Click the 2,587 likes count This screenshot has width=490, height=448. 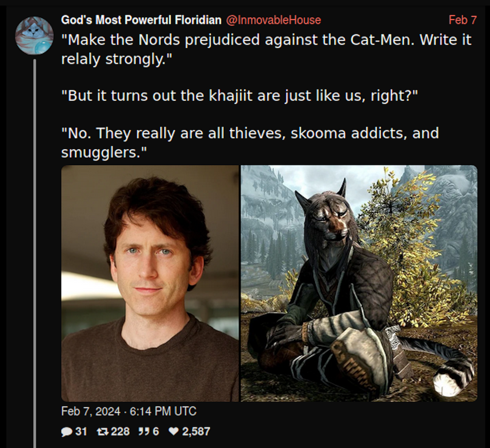point(196,432)
